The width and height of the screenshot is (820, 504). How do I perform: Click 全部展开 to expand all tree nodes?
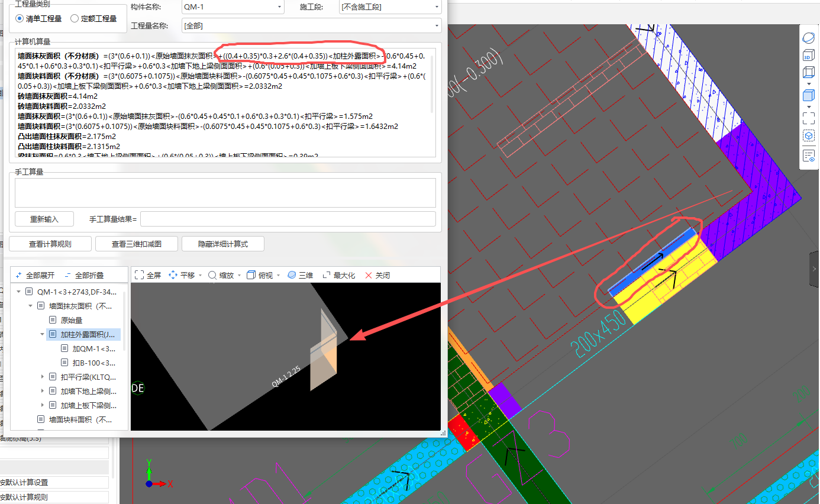(35, 275)
